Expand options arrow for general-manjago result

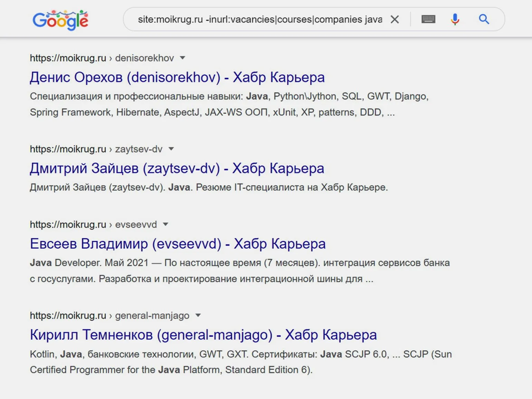pyautogui.click(x=198, y=315)
